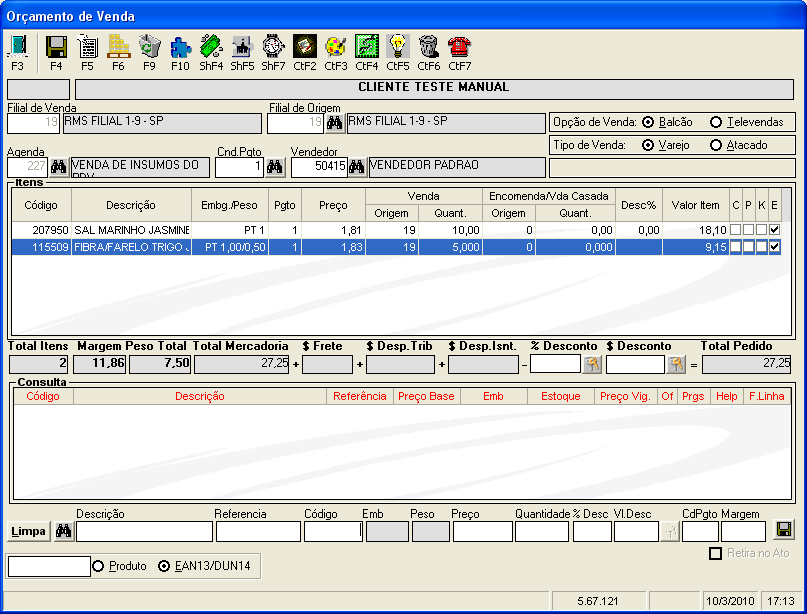Click the barcode input beside Produto radio
The height and width of the screenshot is (614, 807).
point(49,566)
